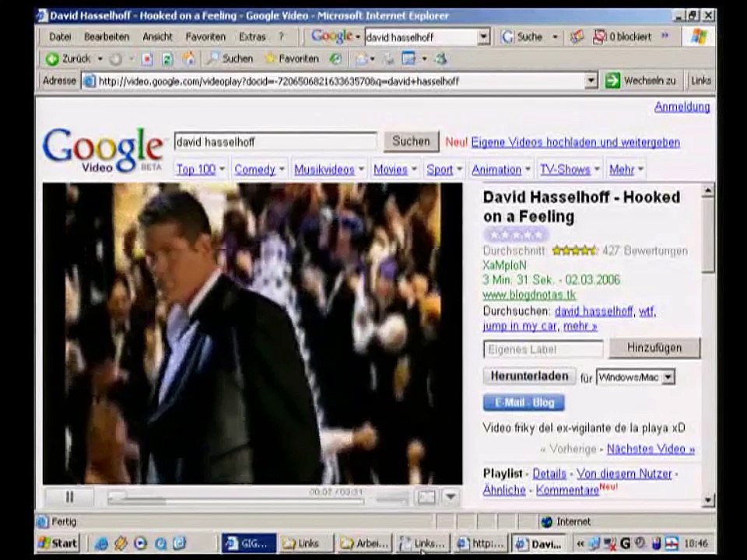Stop page loading with the red X icon

click(147, 59)
